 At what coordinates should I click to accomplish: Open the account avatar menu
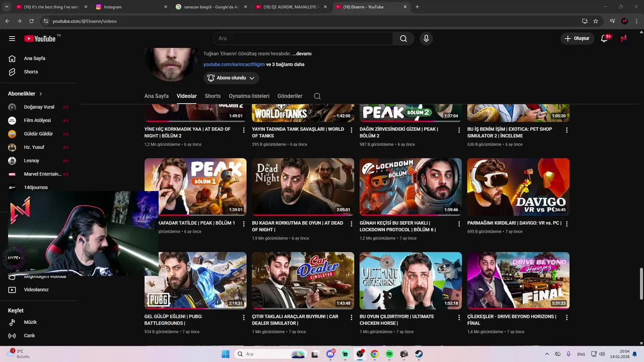click(x=623, y=38)
